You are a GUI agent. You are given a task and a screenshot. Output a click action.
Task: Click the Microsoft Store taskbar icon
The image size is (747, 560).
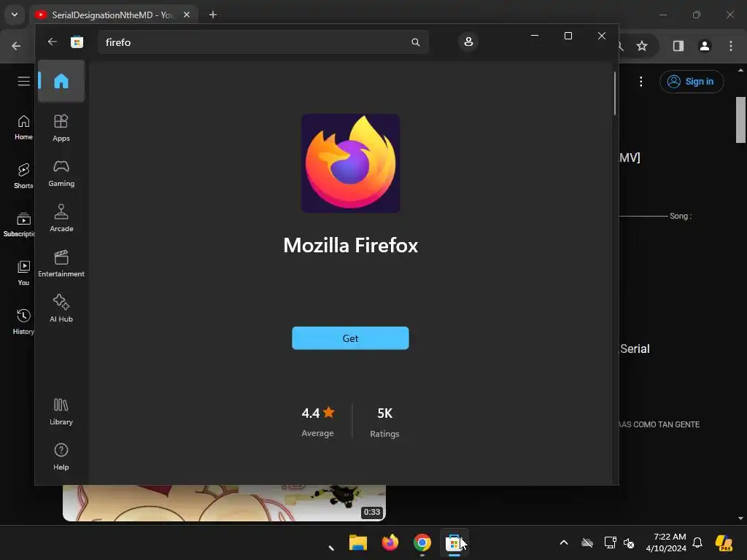(x=454, y=542)
